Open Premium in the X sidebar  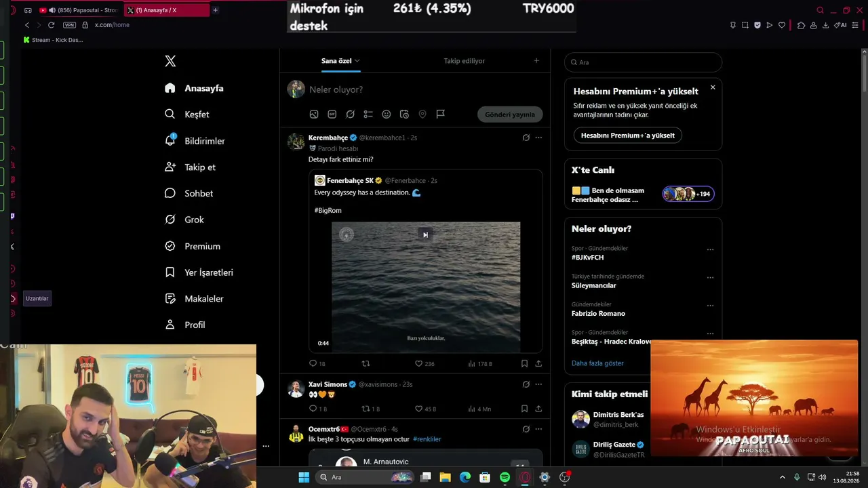[192, 246]
